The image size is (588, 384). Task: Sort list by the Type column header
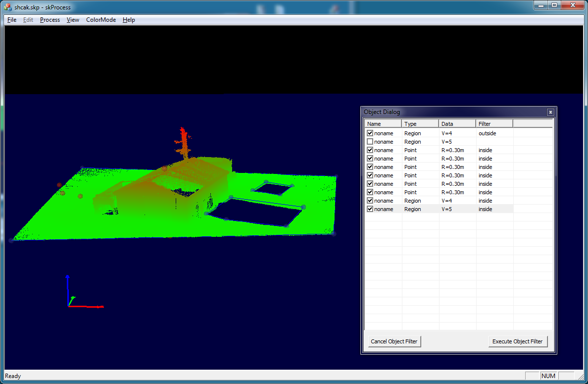420,124
